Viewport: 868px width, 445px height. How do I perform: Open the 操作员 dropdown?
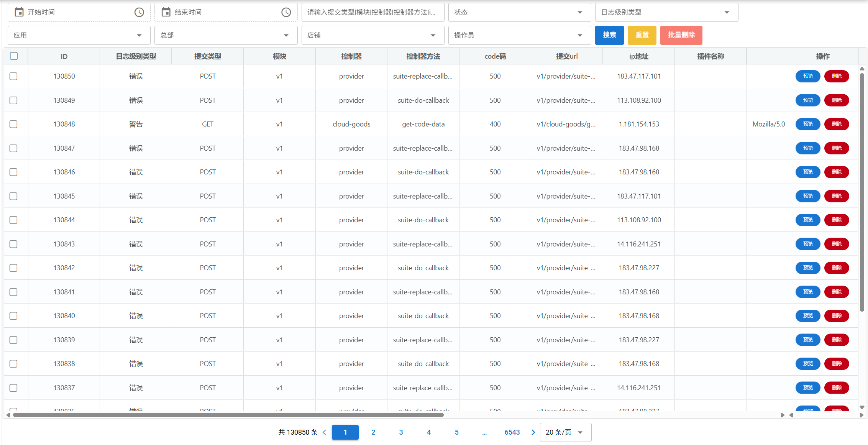[x=519, y=35]
